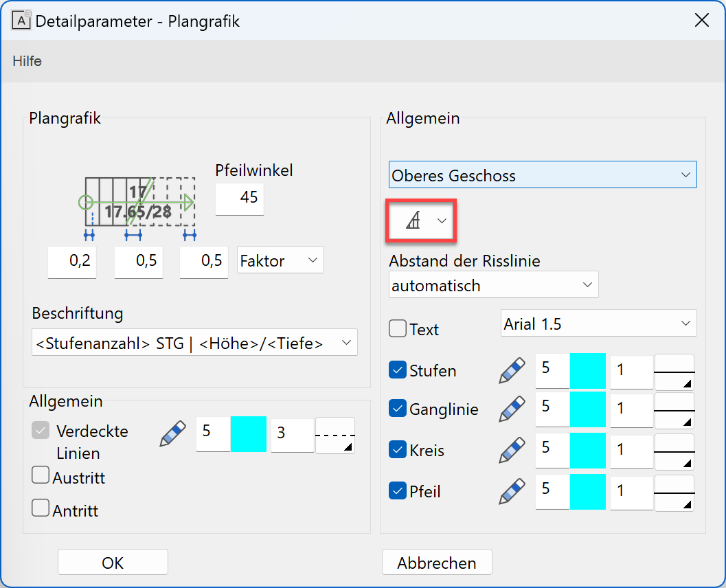
Task: Click the OK button
Action: click(x=112, y=562)
